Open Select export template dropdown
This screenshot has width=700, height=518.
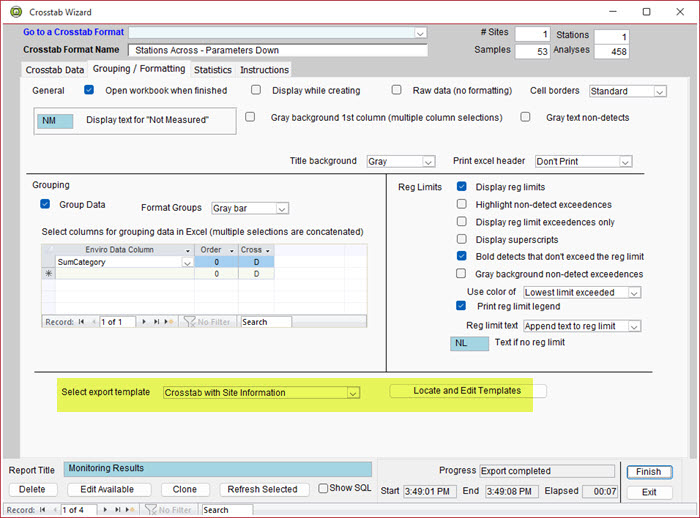tap(353, 393)
